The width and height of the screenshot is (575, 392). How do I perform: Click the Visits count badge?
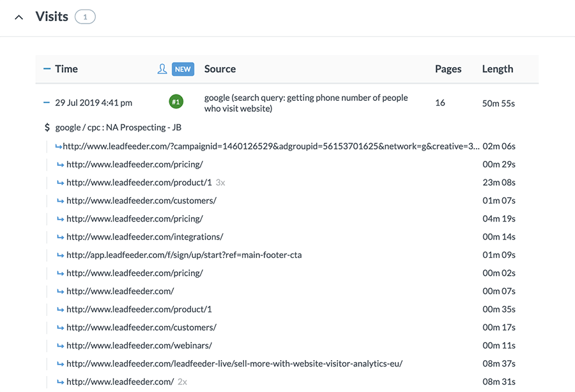click(85, 17)
